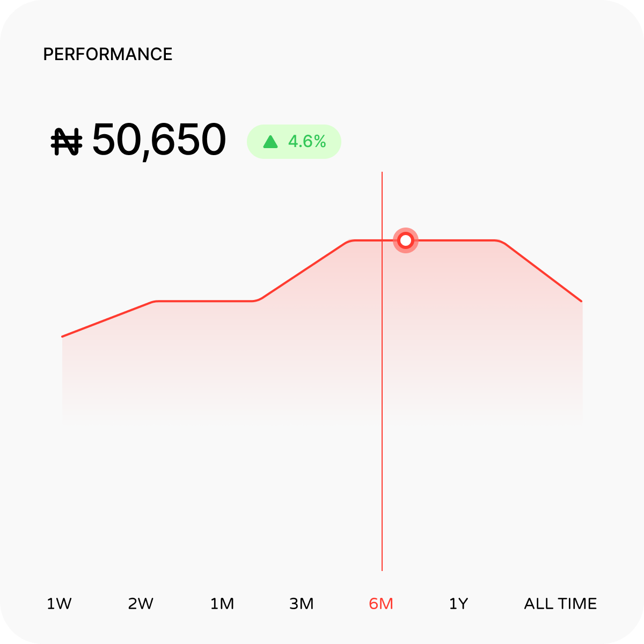Screen dimensions: 644x644
Task: Select the 1W time range tab
Action: click(x=59, y=604)
